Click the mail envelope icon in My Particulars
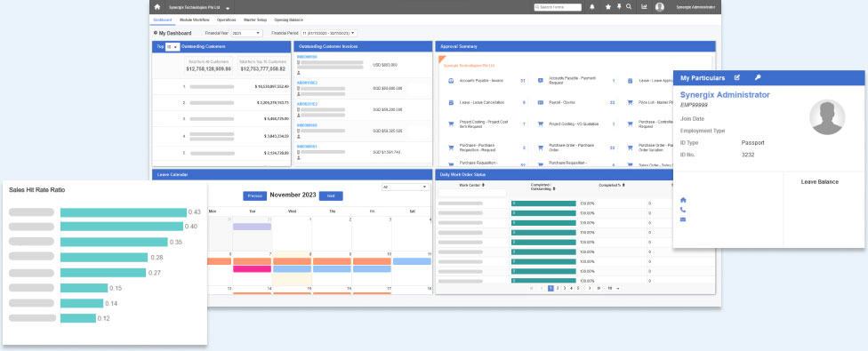The width and height of the screenshot is (868, 351). tap(683, 219)
